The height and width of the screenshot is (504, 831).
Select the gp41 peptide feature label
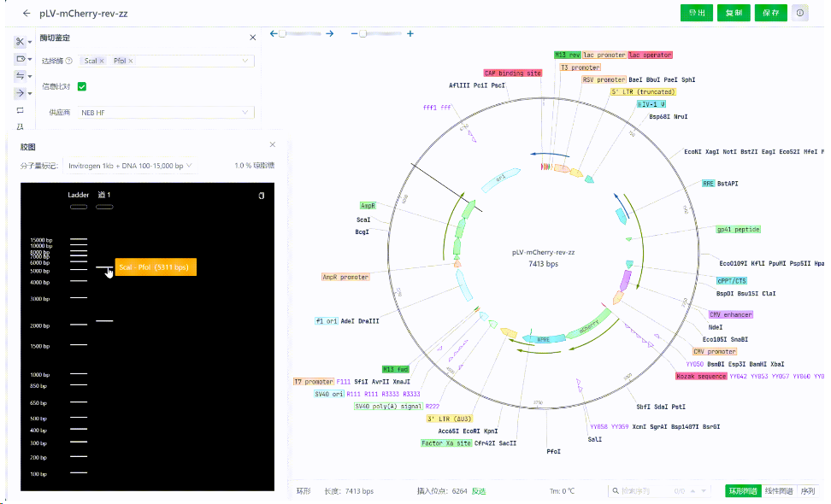pyautogui.click(x=739, y=229)
